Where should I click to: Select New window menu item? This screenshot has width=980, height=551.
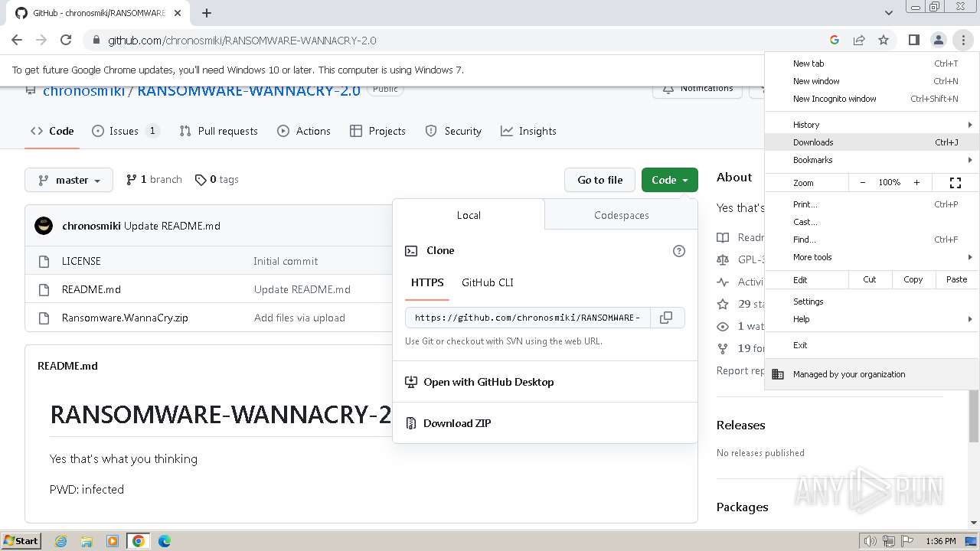click(x=871, y=81)
